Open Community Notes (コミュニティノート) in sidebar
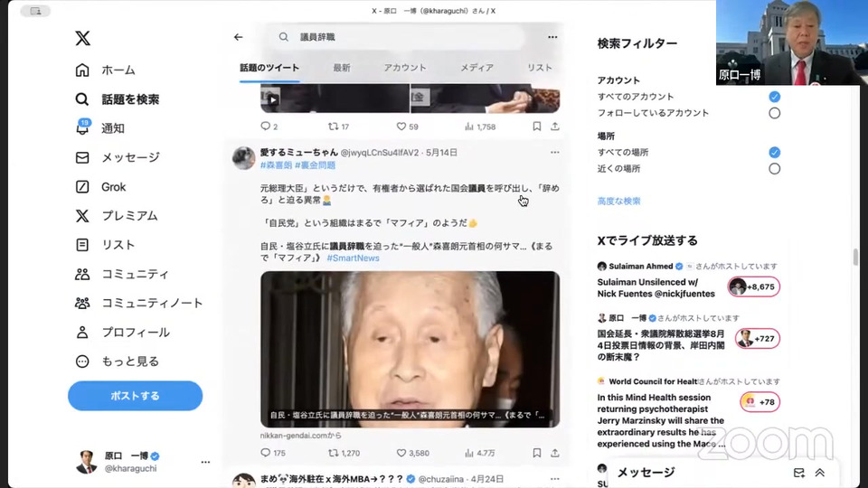868x488 pixels. (x=139, y=304)
